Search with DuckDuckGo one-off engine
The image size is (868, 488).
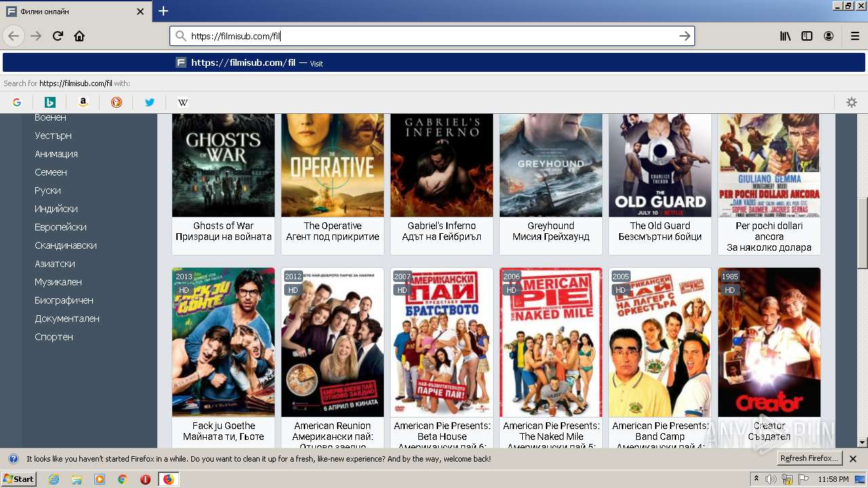click(117, 102)
